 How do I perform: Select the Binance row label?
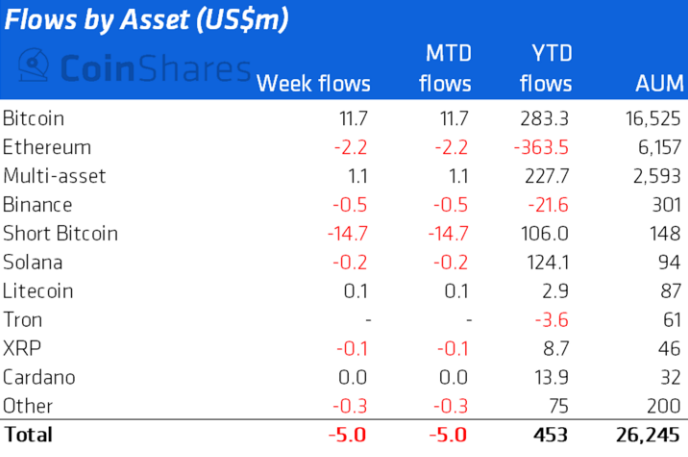(37, 205)
